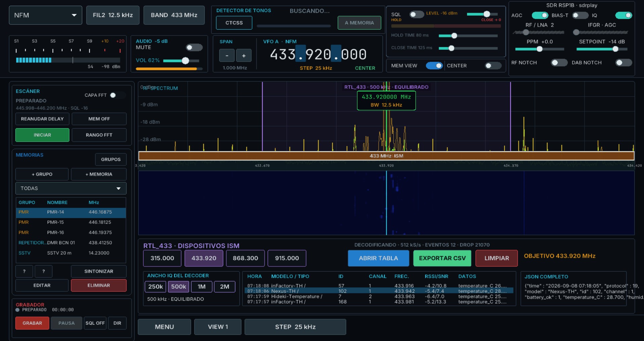
Task: Click the SQL OFF recorder button
Action: [x=95, y=323]
